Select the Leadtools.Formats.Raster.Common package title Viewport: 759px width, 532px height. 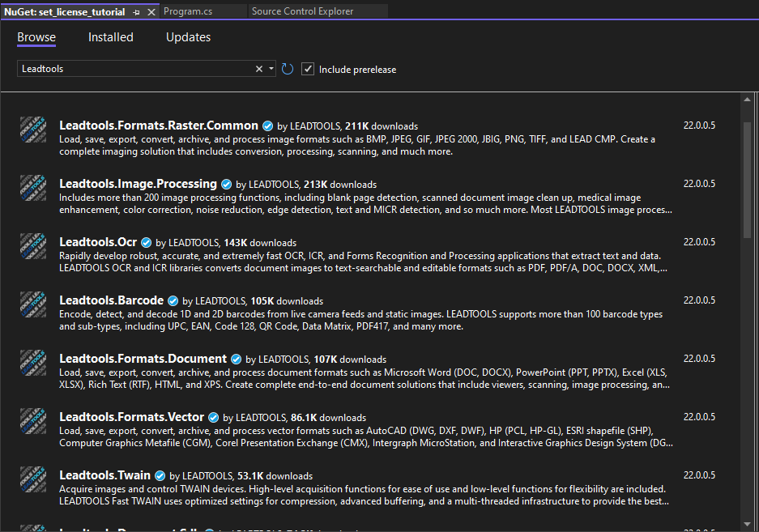pyautogui.click(x=159, y=126)
